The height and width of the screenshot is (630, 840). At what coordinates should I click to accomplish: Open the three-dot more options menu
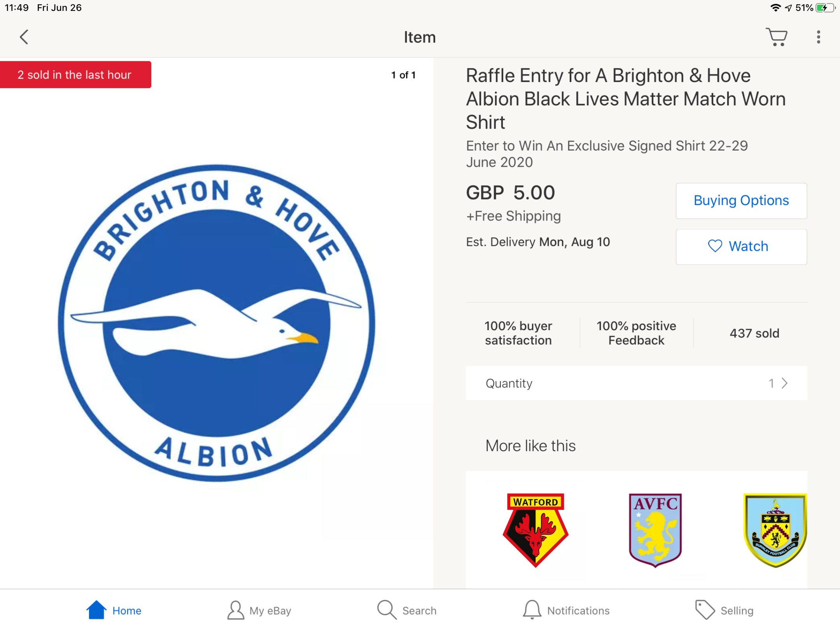click(819, 37)
